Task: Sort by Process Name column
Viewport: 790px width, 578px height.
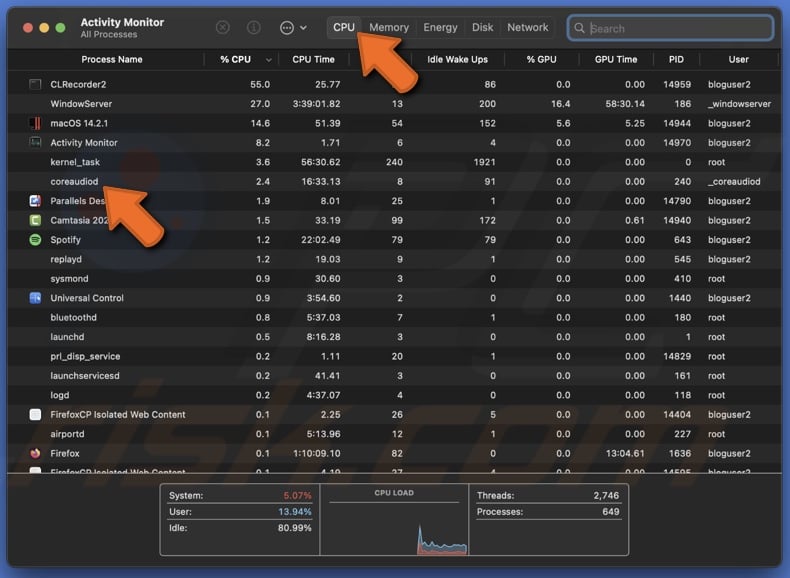Action: coord(112,59)
